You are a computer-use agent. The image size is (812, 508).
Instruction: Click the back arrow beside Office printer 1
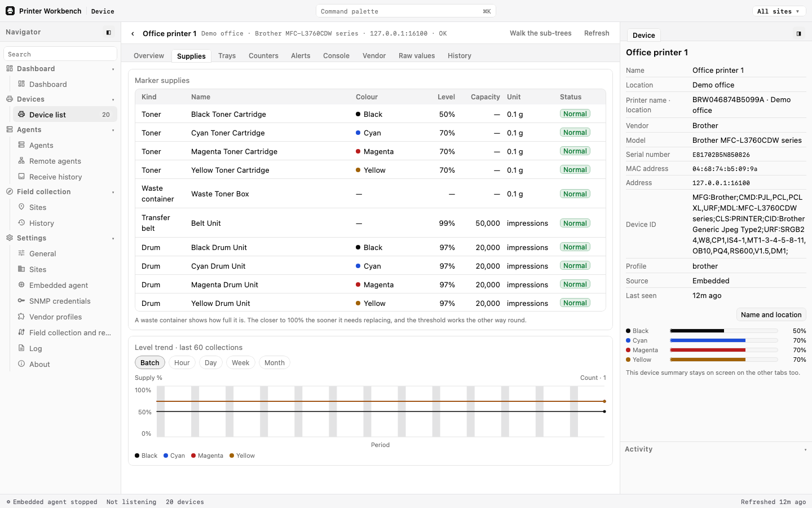click(133, 34)
